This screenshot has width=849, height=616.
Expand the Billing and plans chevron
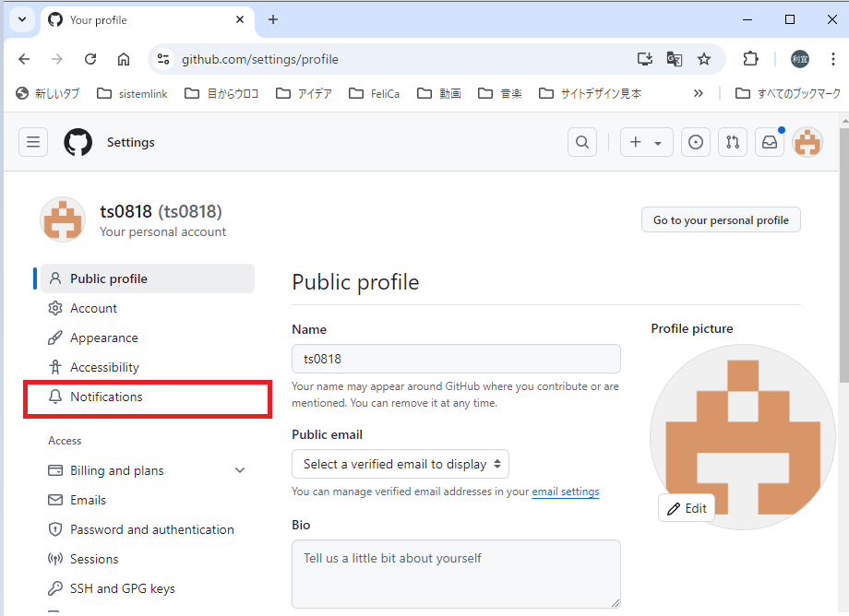coord(240,470)
